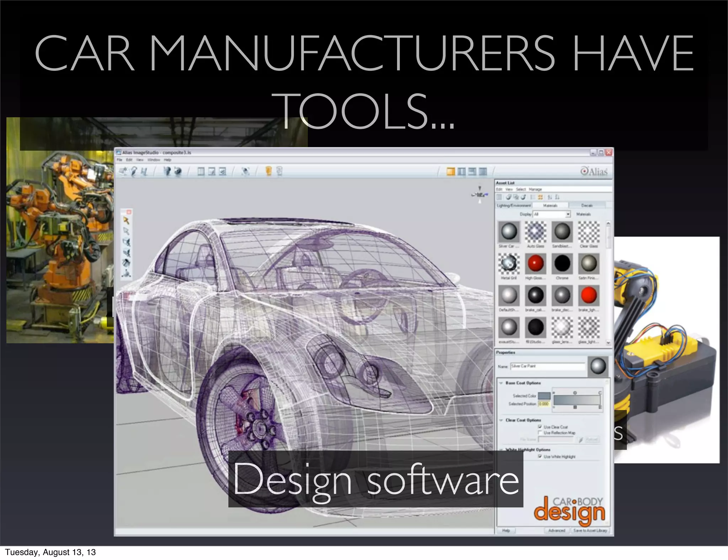This screenshot has width=728, height=560.
Task: Toggle the Use Clear Coat checkbox
Action: tap(540, 427)
